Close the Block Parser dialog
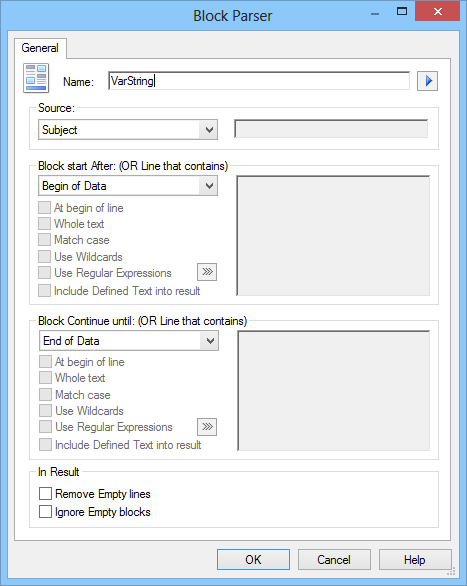This screenshot has width=467, height=586. (x=437, y=11)
